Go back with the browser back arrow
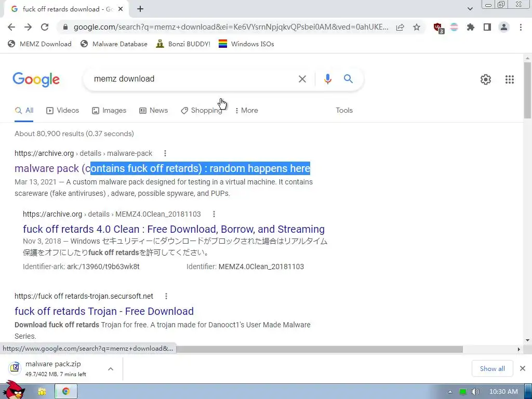The width and height of the screenshot is (532, 399). click(x=11, y=27)
